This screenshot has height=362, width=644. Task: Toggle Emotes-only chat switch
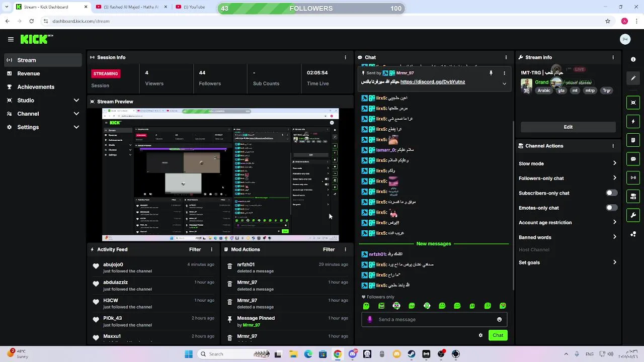pos(611,208)
